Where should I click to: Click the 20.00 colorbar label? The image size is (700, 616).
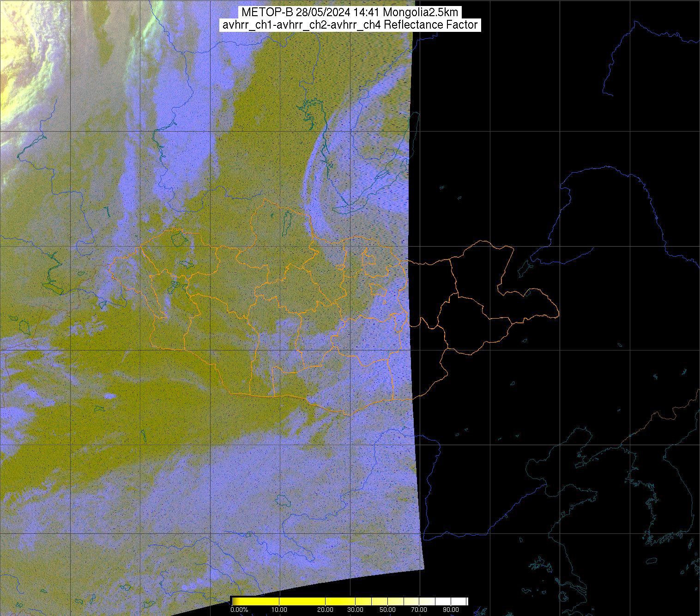tap(326, 610)
